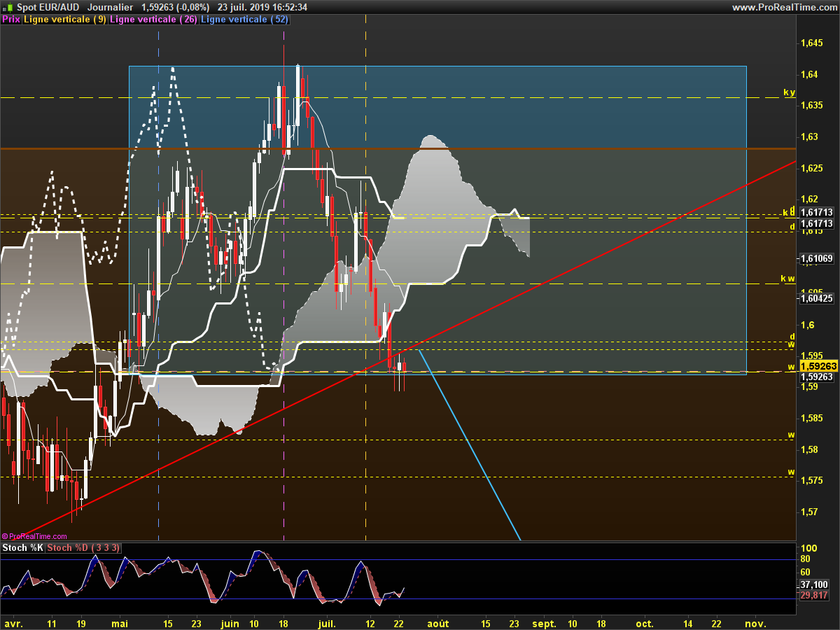The width and height of the screenshot is (840, 630).
Task: Click the 1,625 price axis label
Action: click(811, 168)
